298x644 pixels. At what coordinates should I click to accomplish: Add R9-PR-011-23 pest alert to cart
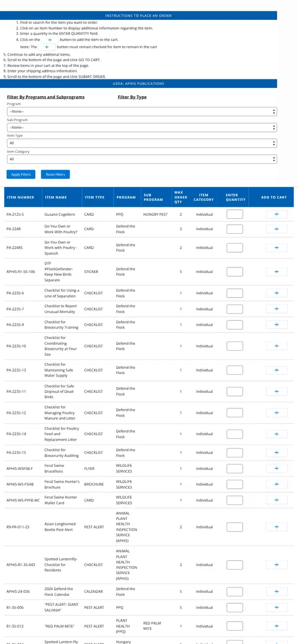coord(277,527)
